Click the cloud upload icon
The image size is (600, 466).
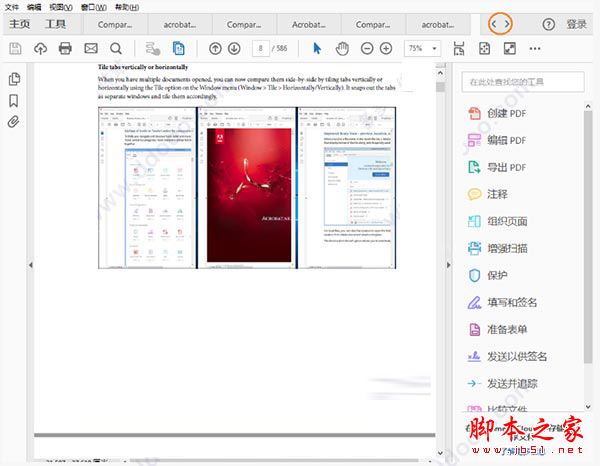tap(40, 49)
